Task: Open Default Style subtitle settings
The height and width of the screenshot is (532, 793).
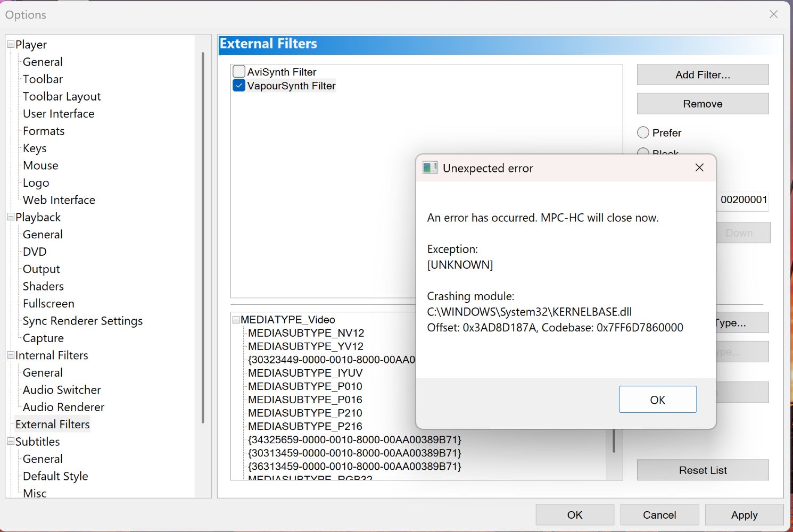Action: point(55,476)
